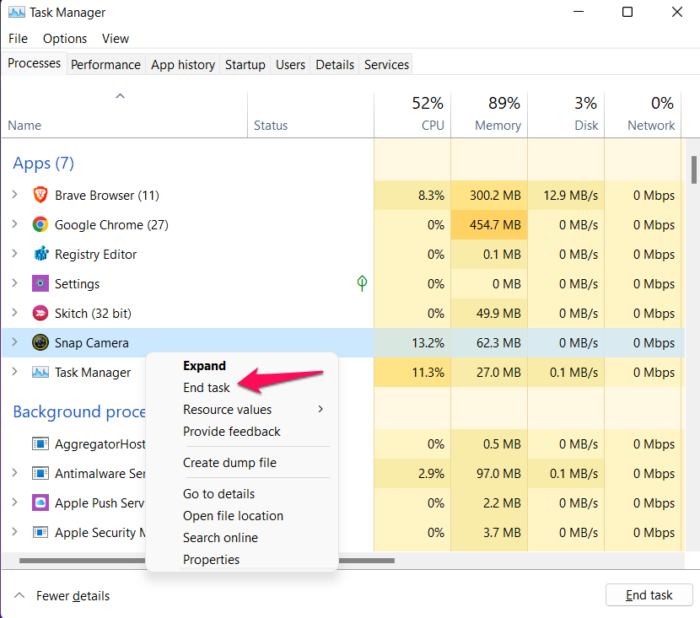The image size is (700, 618).
Task: Select the Registry Editor icon
Action: [40, 254]
